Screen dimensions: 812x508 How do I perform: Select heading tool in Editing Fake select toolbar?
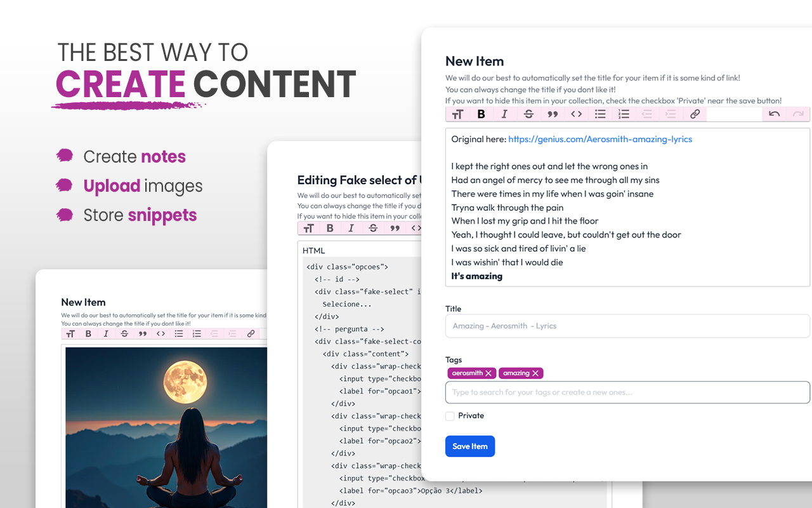pyautogui.click(x=309, y=228)
